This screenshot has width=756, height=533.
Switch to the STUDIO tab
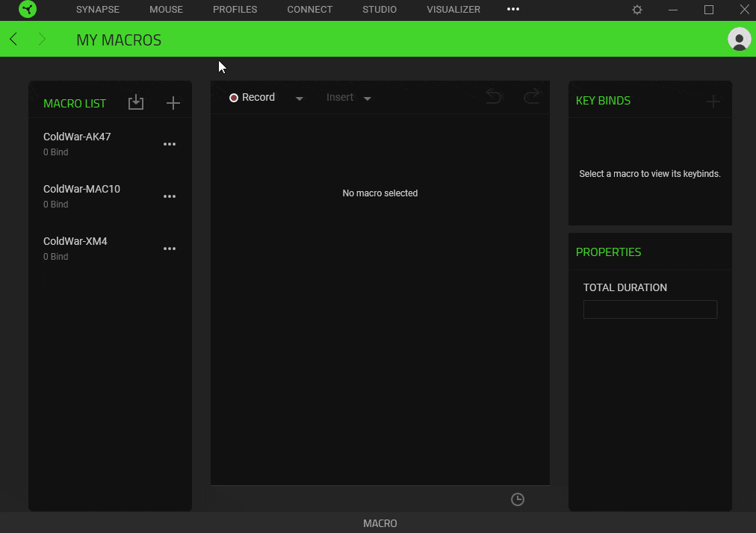click(x=379, y=10)
